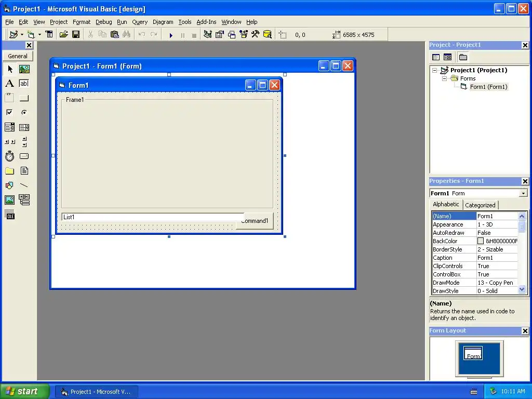
Task: Open the Object Browser toolbar icon
Action: (x=244, y=34)
